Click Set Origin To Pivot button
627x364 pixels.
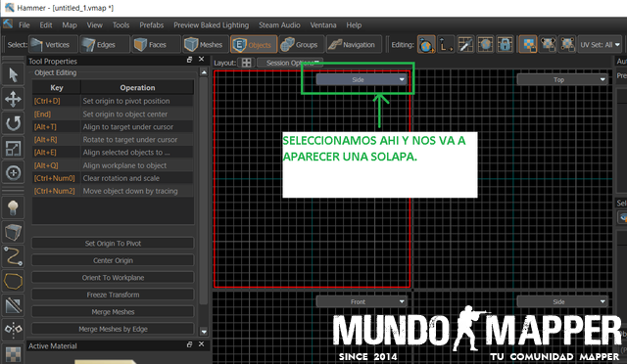pyautogui.click(x=113, y=244)
